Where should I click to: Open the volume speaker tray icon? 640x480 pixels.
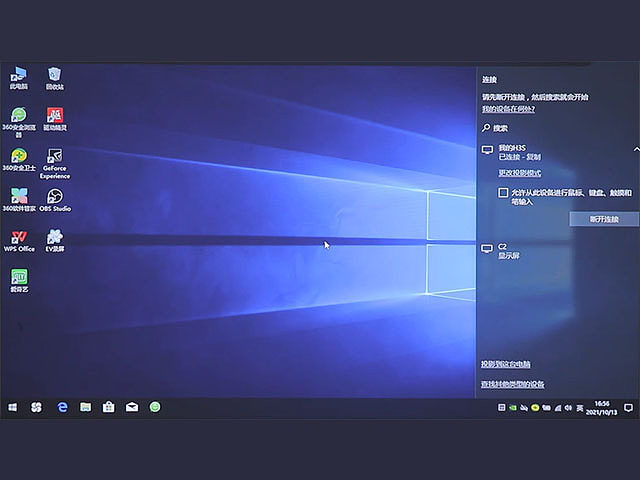pyautogui.click(x=568, y=408)
